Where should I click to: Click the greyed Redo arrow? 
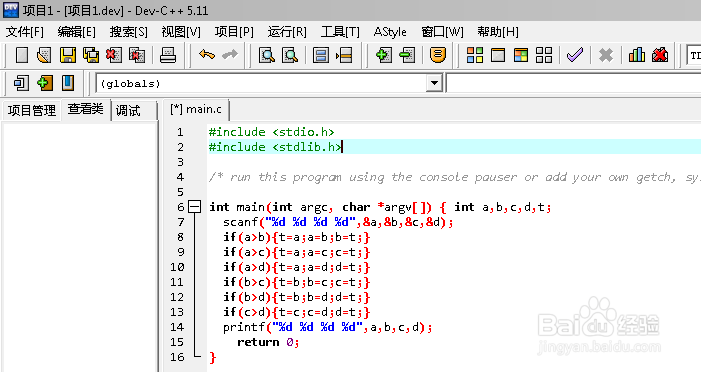pos(230,55)
